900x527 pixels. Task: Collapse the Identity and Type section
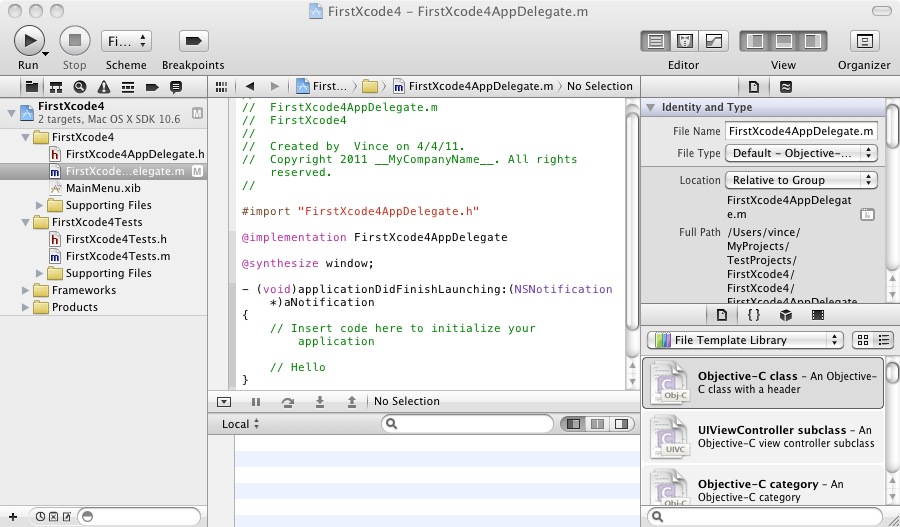click(651, 107)
